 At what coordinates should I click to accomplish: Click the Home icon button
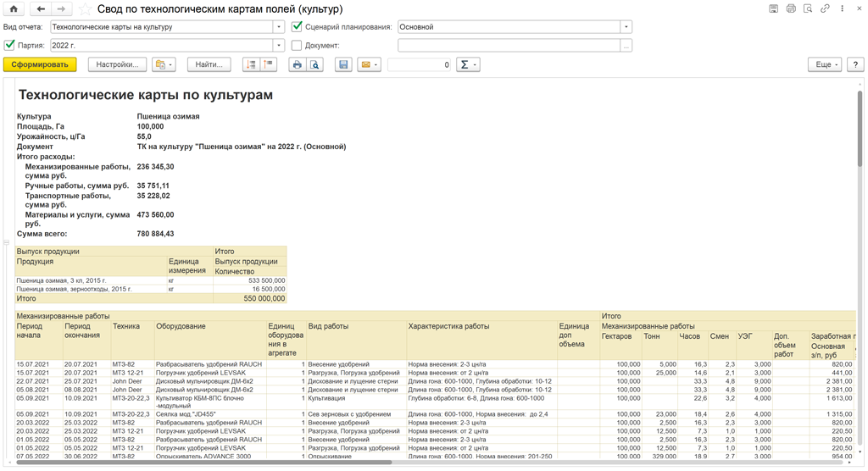[14, 9]
